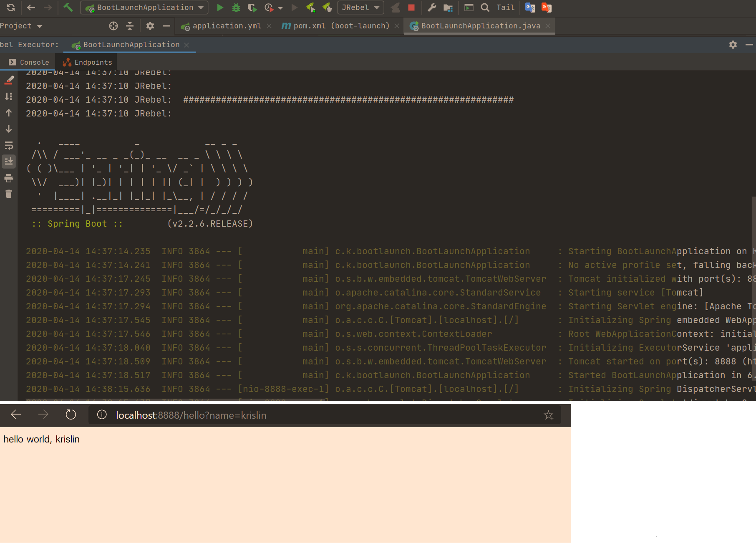The width and height of the screenshot is (756, 546).
Task: Bookmark page with star icon
Action: (549, 415)
